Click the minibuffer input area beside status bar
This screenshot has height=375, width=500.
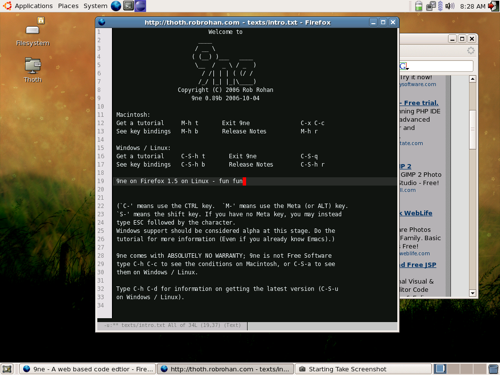[322, 326]
